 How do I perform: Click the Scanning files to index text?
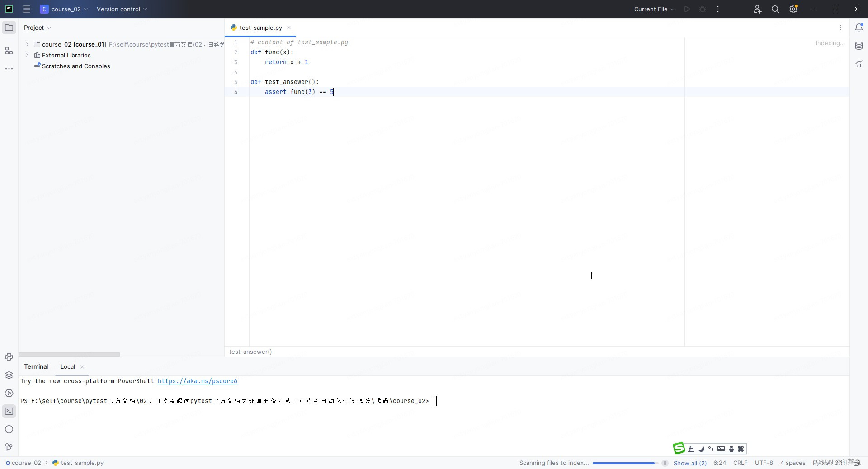(554, 463)
